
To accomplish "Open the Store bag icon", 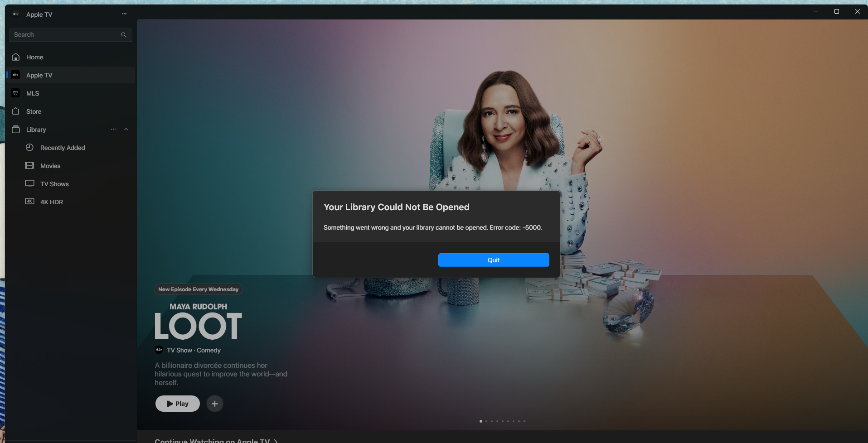I will 16,111.
